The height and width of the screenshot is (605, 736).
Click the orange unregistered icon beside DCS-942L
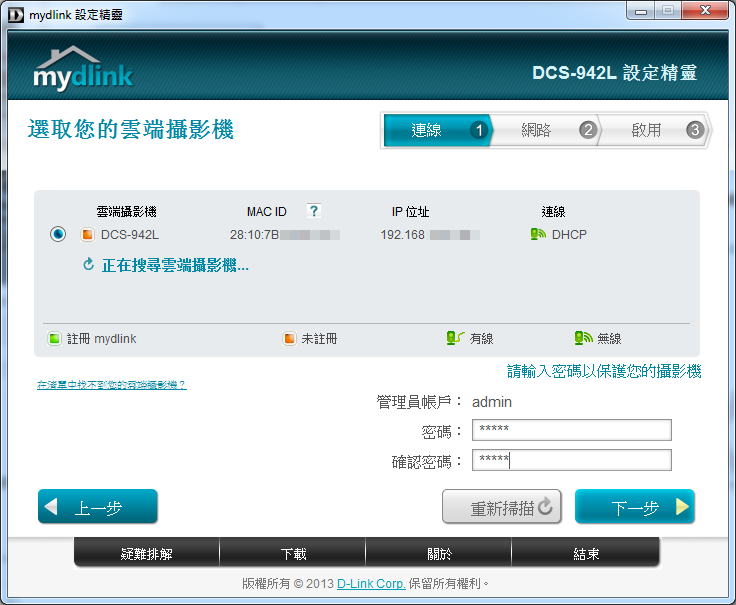tap(87, 235)
